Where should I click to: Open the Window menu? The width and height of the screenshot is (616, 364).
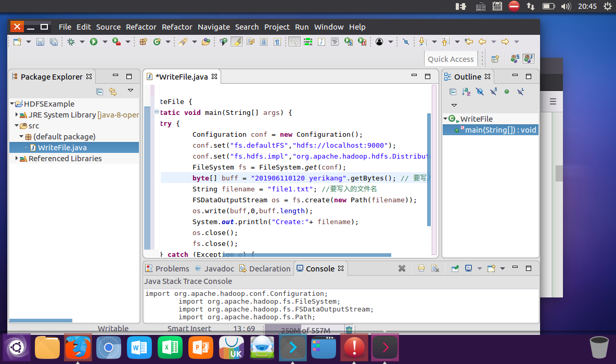point(329,27)
